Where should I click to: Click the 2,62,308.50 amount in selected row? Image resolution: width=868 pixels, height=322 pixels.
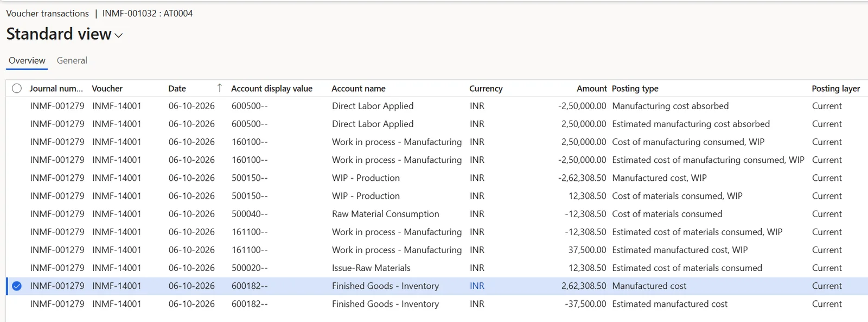584,286
